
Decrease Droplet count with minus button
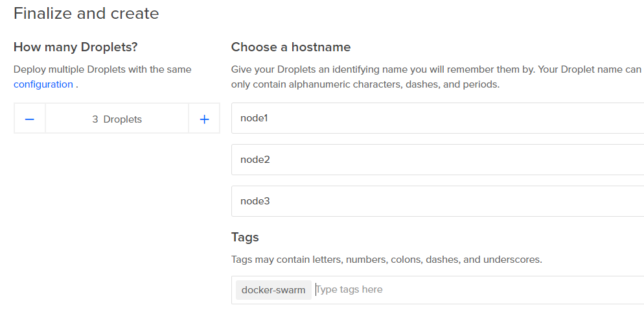coord(29,119)
